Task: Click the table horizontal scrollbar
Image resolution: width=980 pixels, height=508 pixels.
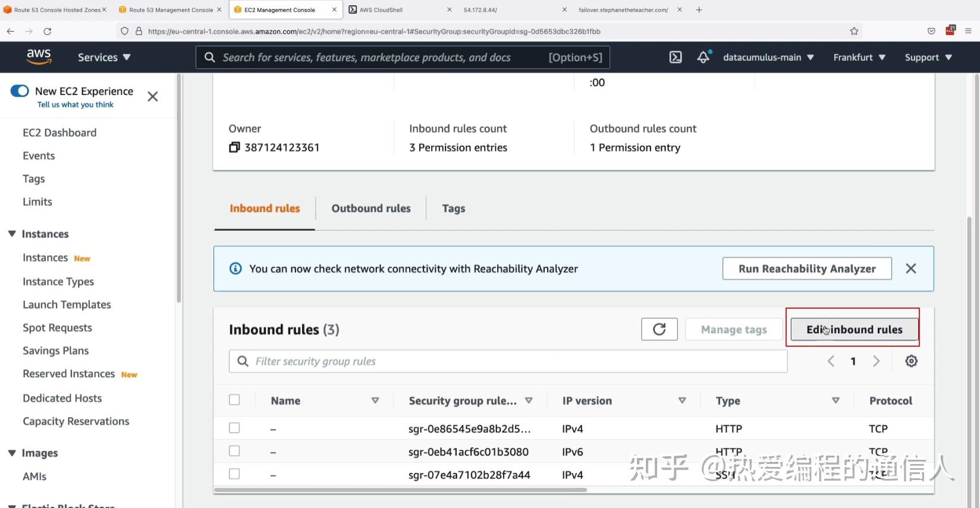Action: pos(401,490)
